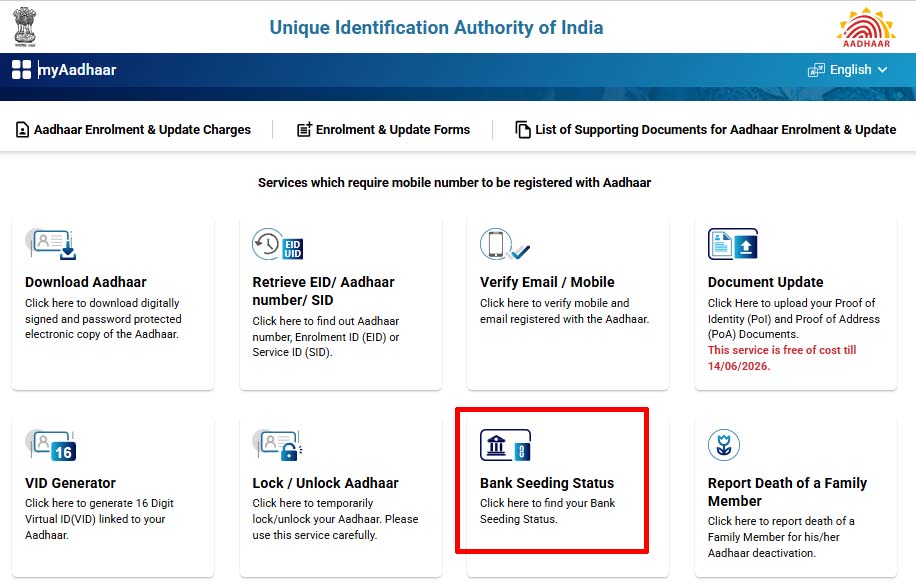Click 'Click here to generate 16 Digit Virtual ID' text
Viewport: 916px width, 585px height.
pos(99,519)
